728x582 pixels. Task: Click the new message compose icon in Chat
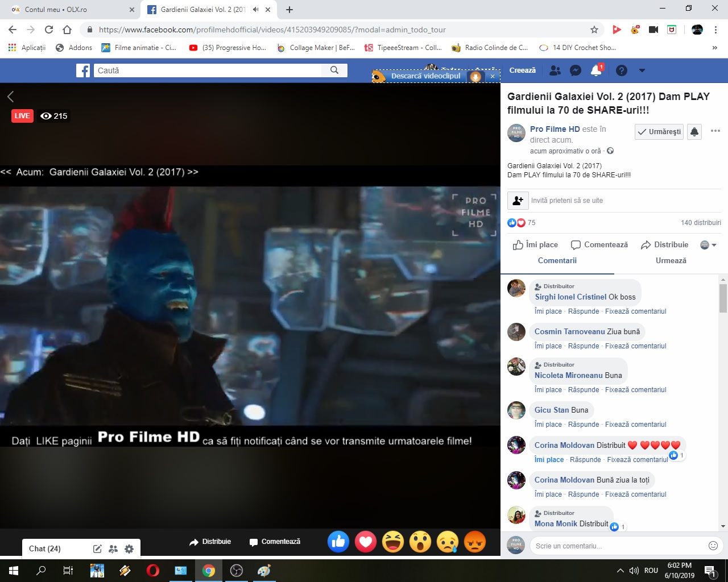[x=97, y=549]
